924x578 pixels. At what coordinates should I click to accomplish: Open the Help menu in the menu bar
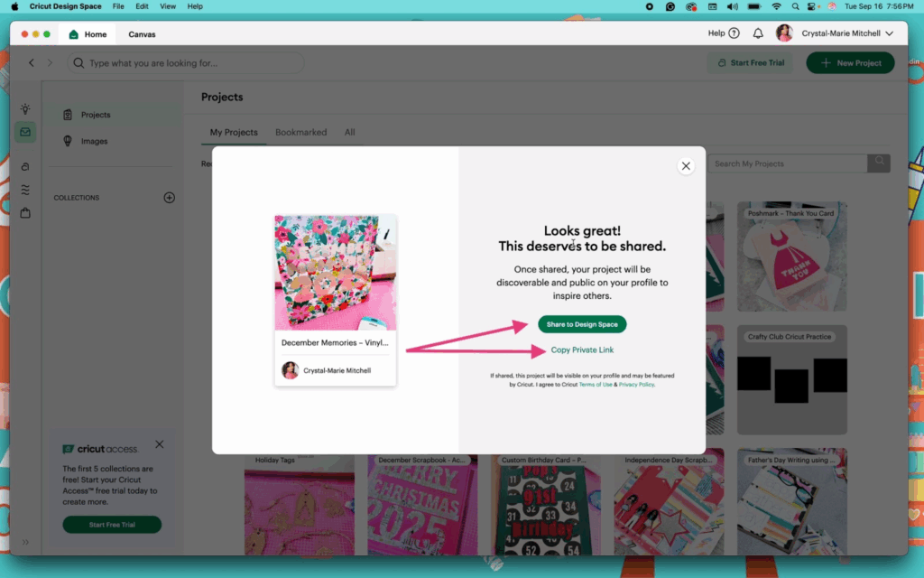(x=195, y=6)
